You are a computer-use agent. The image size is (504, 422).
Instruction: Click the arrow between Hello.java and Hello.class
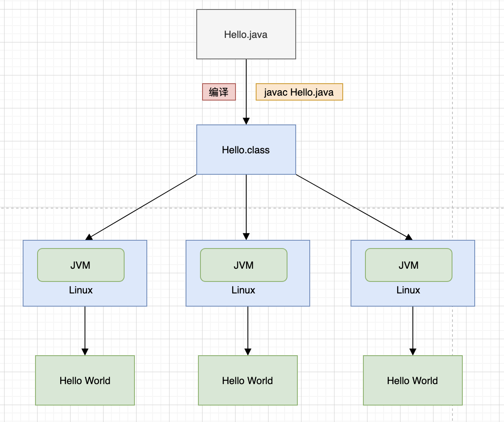pos(246,93)
